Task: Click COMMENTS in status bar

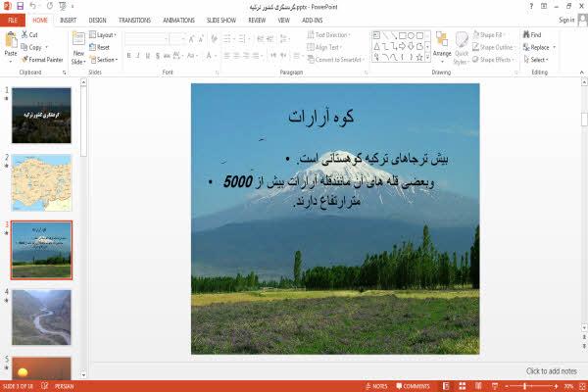Action: [414, 386]
